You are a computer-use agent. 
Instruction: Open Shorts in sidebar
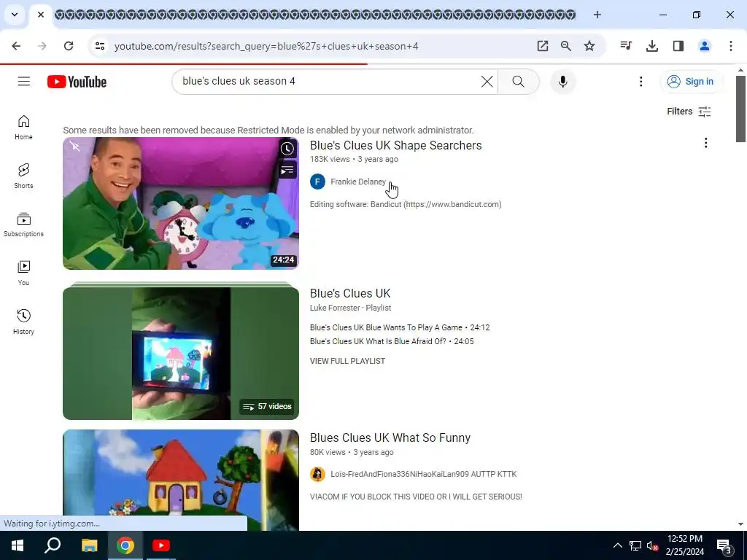pyautogui.click(x=23, y=176)
